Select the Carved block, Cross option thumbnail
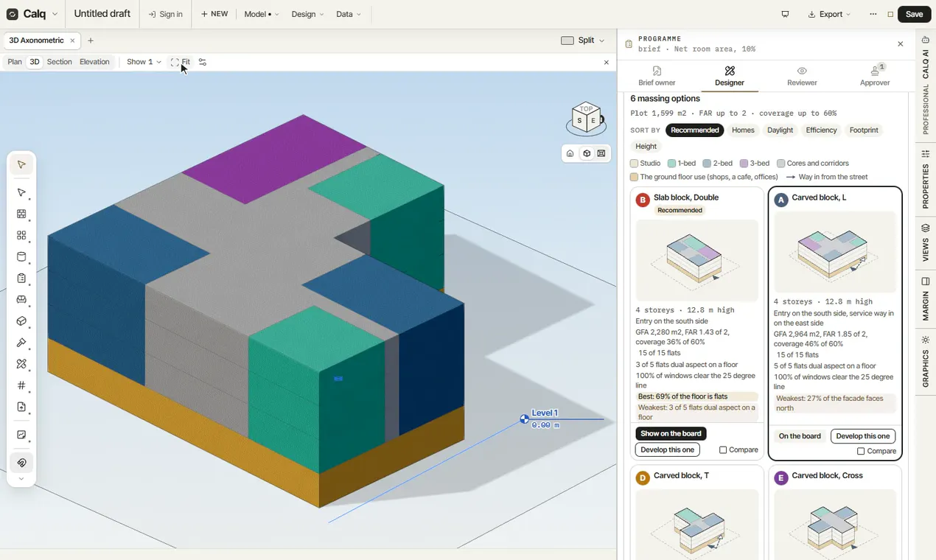Image resolution: width=936 pixels, height=560 pixels. pyautogui.click(x=834, y=525)
